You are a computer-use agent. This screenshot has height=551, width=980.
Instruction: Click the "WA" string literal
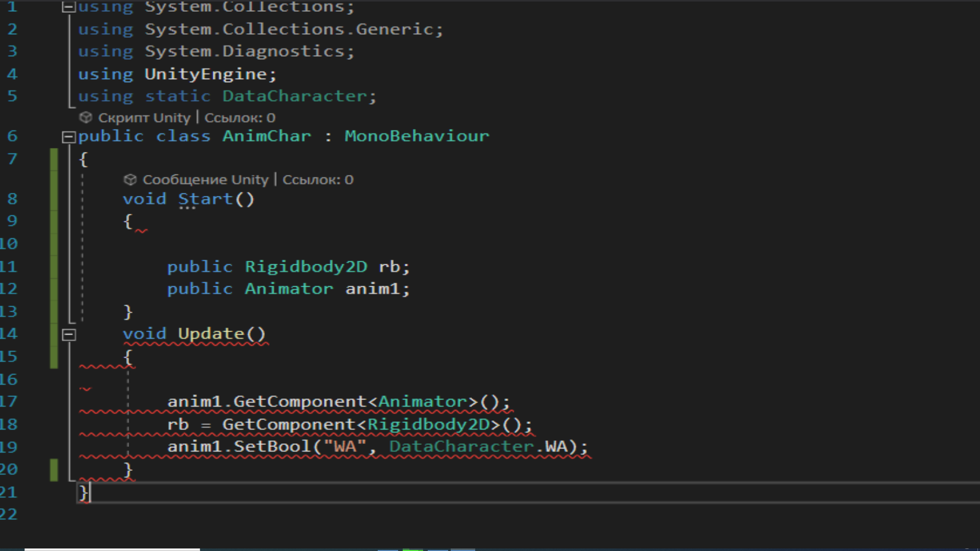[345, 447]
